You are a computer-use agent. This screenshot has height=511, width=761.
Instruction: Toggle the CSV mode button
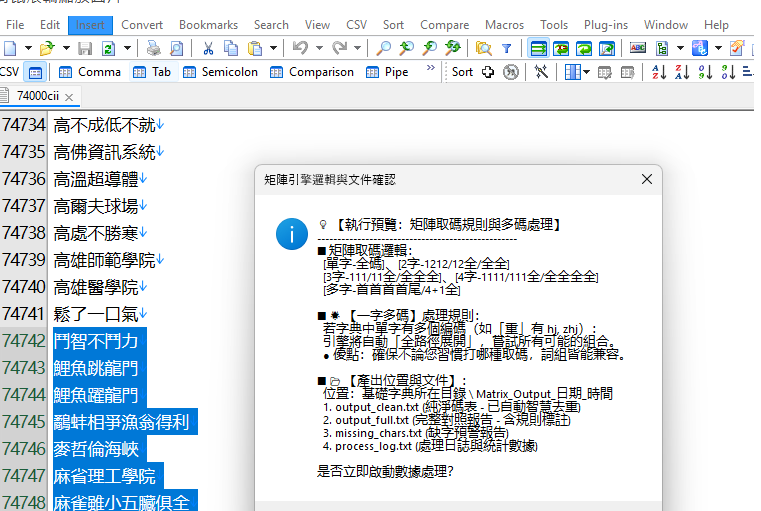(x=35, y=71)
